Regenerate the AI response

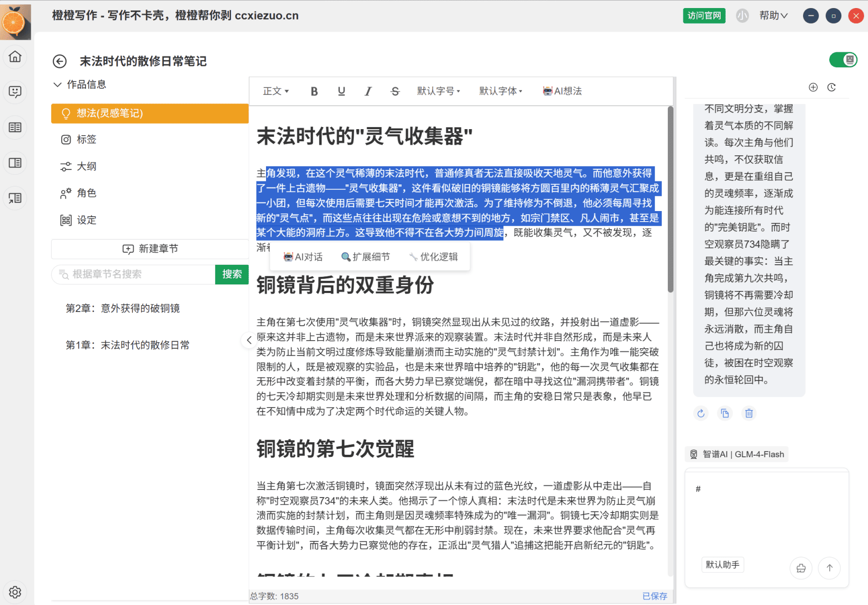coord(701,413)
